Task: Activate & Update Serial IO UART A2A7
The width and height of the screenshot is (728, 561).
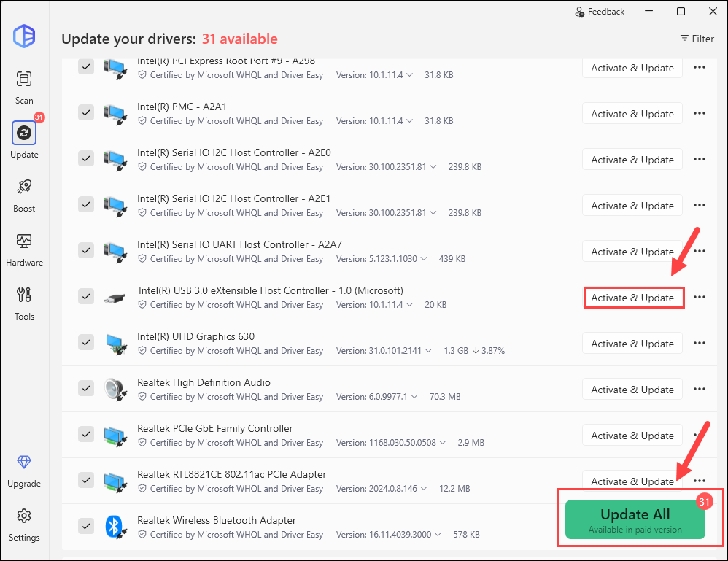Action: (x=632, y=252)
